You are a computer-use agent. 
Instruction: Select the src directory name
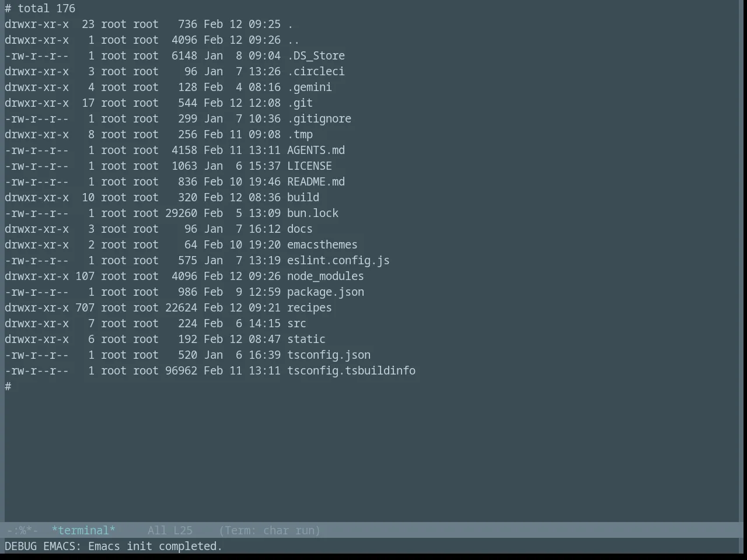(296, 324)
